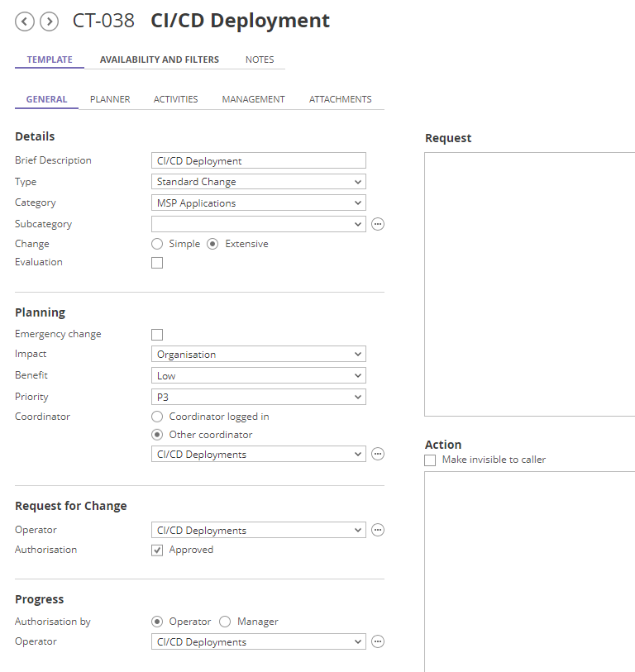Check Make invisible to caller
The height and width of the screenshot is (672, 635).
click(430, 460)
